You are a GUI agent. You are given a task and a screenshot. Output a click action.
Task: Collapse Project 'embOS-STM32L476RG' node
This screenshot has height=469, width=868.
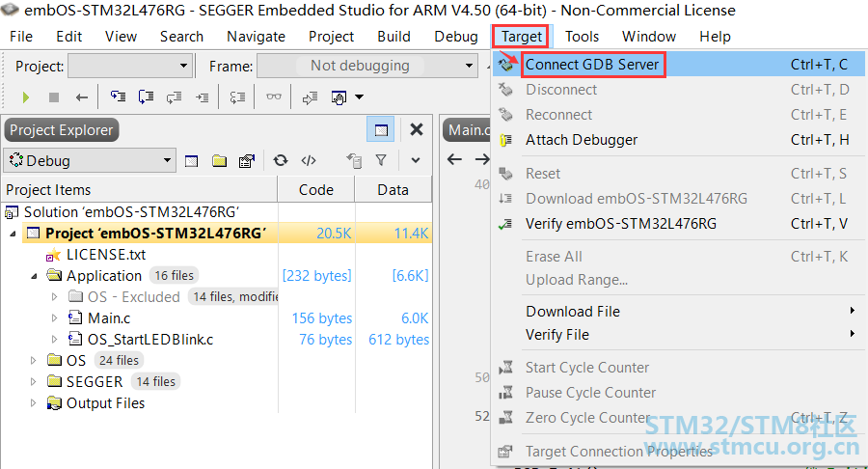pos(13,234)
